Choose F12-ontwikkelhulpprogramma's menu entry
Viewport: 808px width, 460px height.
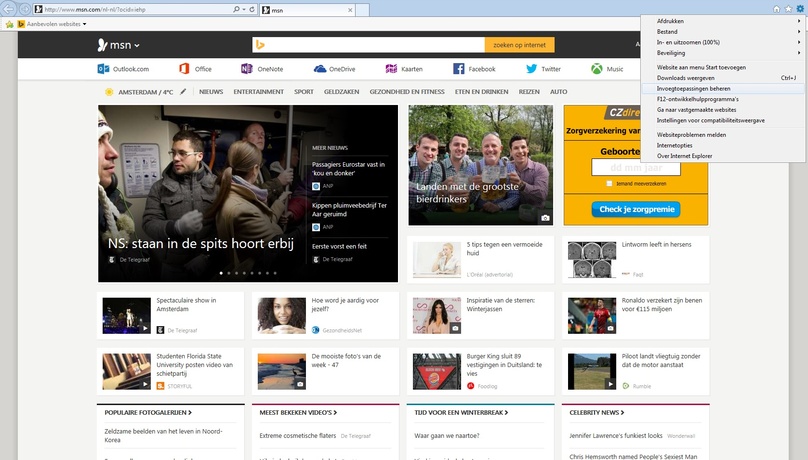pyautogui.click(x=722, y=99)
